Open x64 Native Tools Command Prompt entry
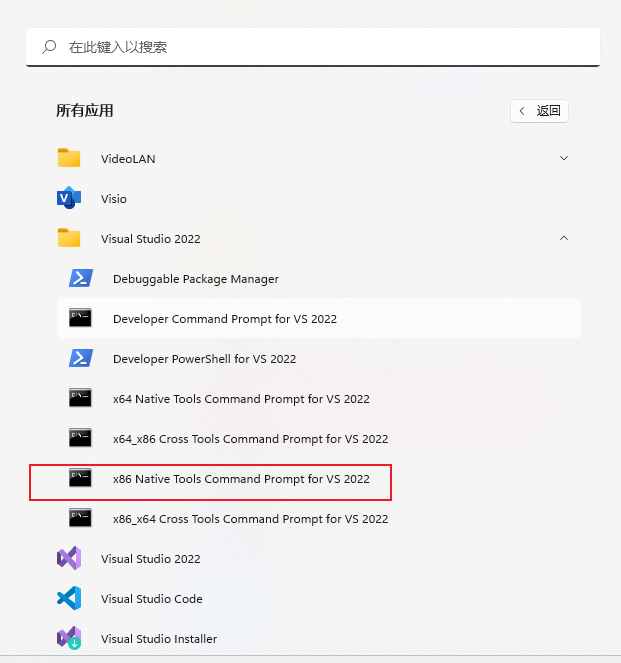Screen dimensions: 621x663 [x=241, y=399]
